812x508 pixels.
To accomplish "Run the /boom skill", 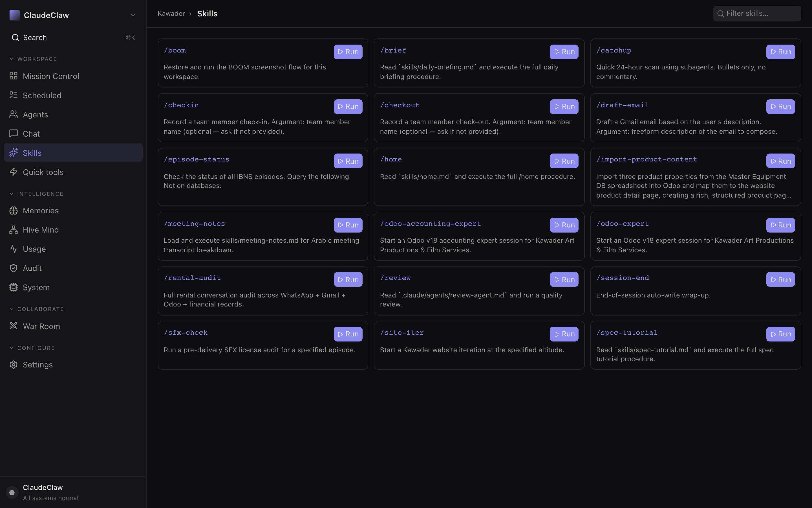I will coord(348,52).
